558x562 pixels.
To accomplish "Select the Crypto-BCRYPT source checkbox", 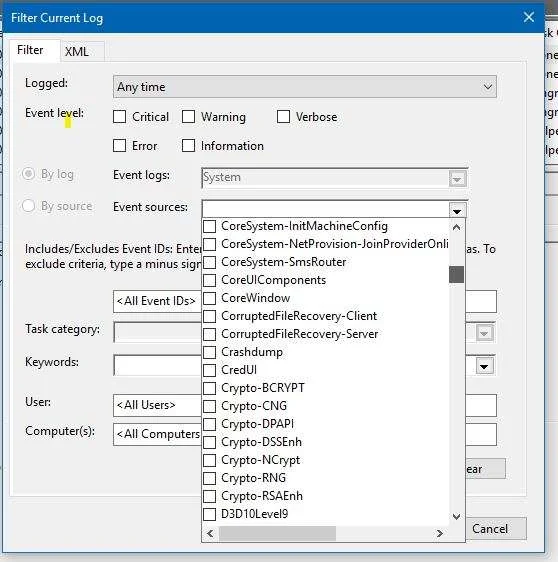I will point(210,388).
